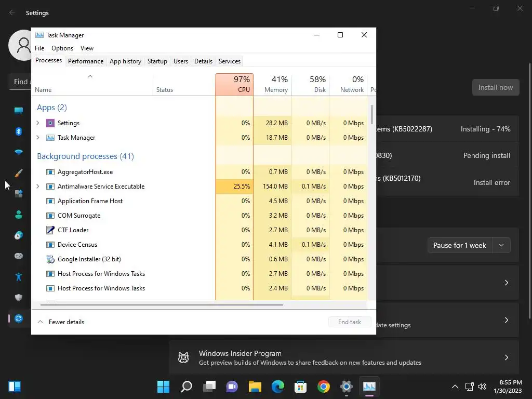This screenshot has width=532, height=399.
Task: Click the Task Manager horizontal scrollbar
Action: click(x=162, y=304)
